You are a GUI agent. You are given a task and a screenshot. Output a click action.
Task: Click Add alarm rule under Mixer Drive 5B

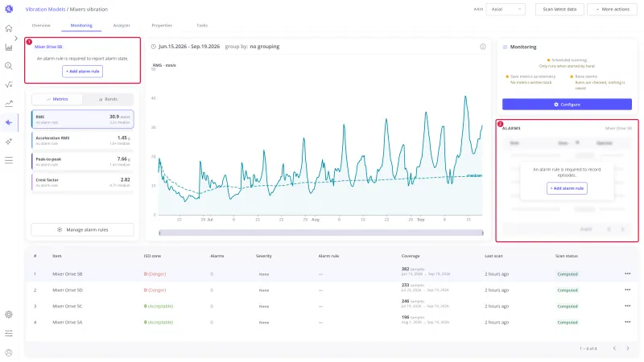[x=83, y=72]
